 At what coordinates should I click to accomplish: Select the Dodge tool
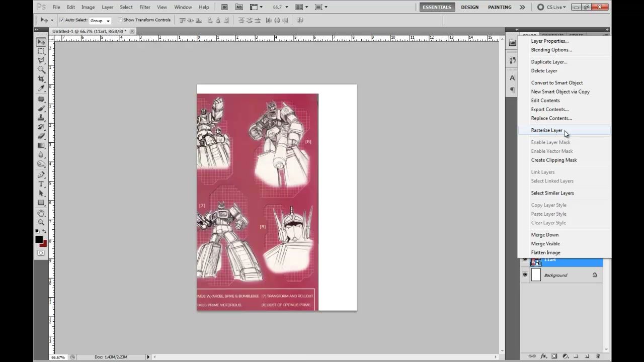click(41, 163)
